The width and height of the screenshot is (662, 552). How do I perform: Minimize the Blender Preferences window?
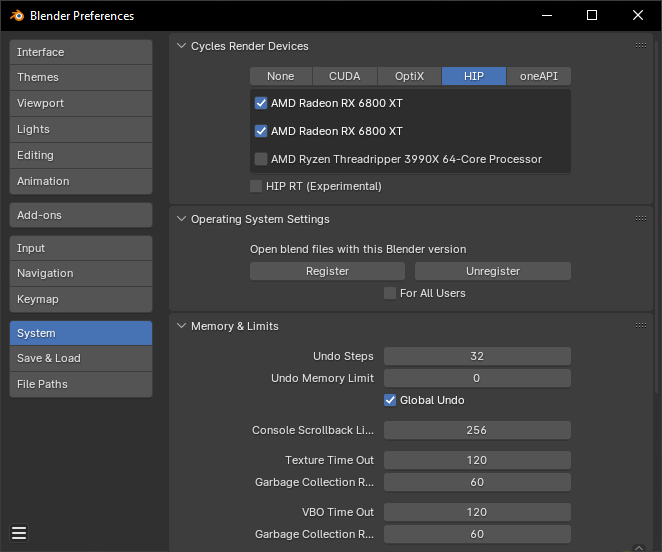[x=547, y=16]
